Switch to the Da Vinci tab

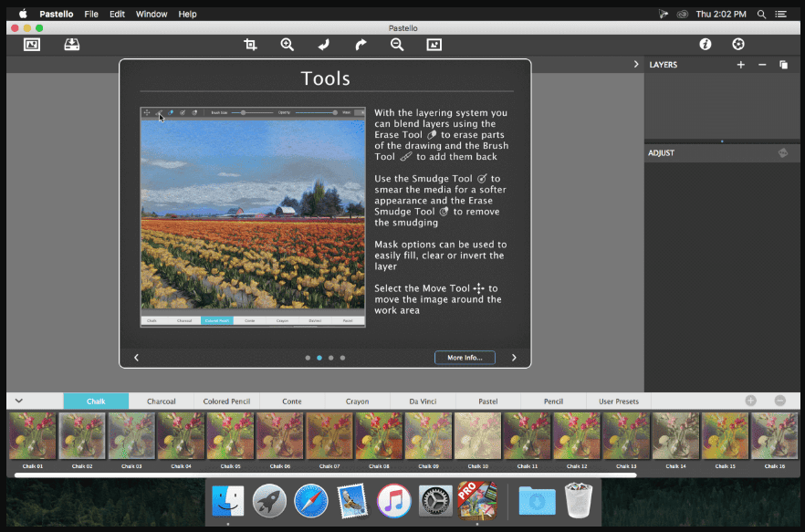tap(423, 402)
